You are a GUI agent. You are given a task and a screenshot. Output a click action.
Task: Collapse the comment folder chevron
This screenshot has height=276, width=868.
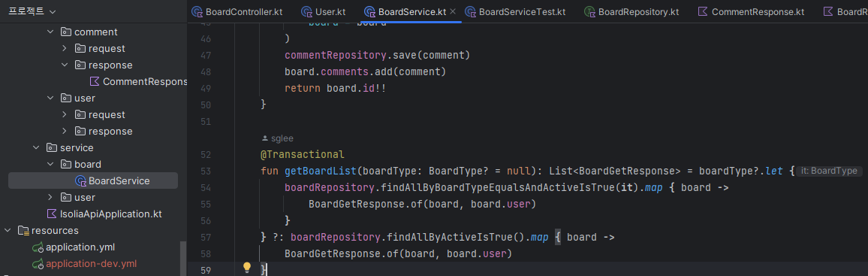[x=50, y=32]
